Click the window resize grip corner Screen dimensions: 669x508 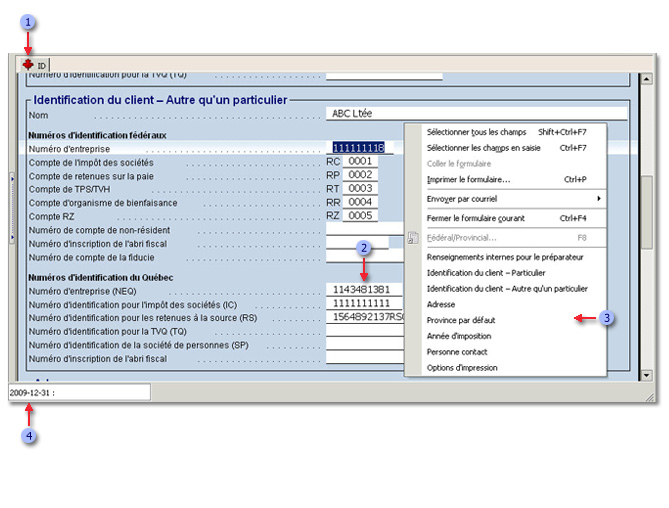(650, 398)
